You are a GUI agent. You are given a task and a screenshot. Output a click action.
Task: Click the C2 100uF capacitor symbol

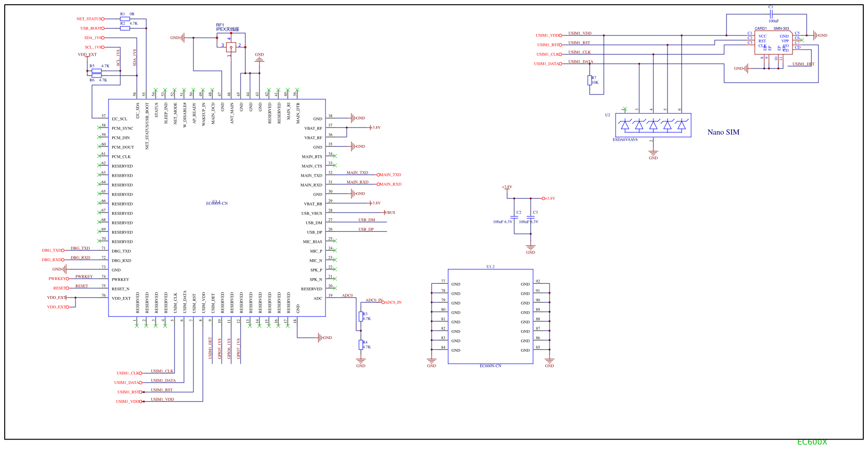(x=514, y=217)
